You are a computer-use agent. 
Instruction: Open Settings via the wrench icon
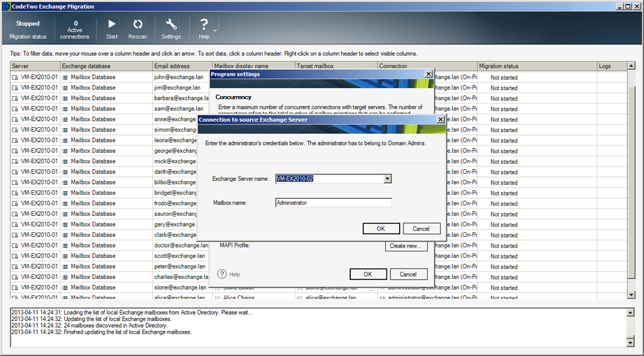pyautogui.click(x=171, y=24)
